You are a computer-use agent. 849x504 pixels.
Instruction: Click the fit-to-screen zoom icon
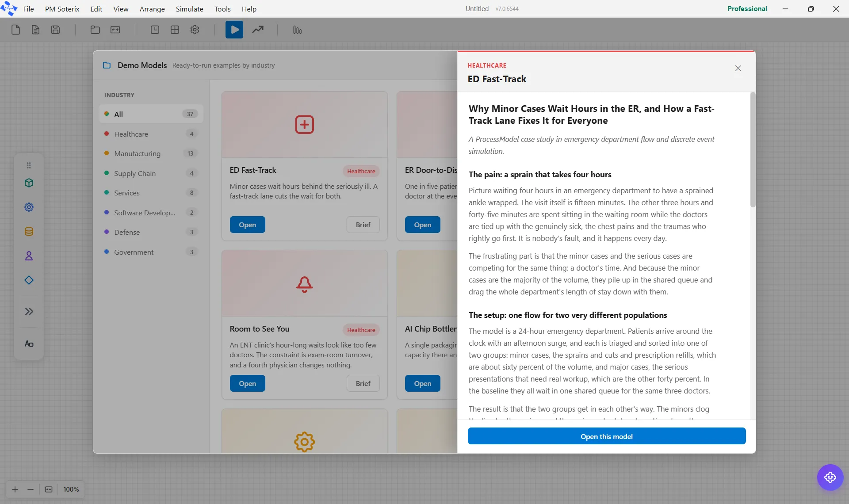point(49,489)
